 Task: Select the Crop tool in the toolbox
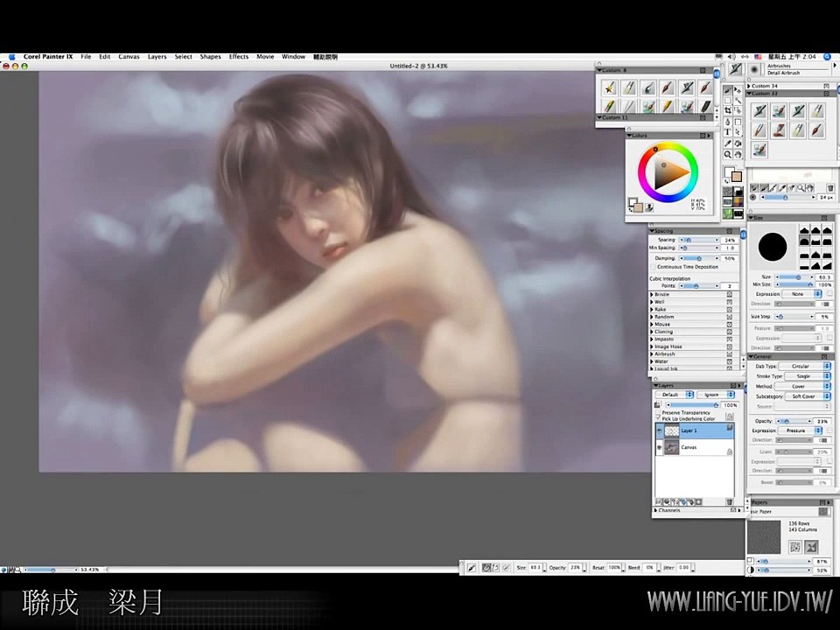[727, 110]
